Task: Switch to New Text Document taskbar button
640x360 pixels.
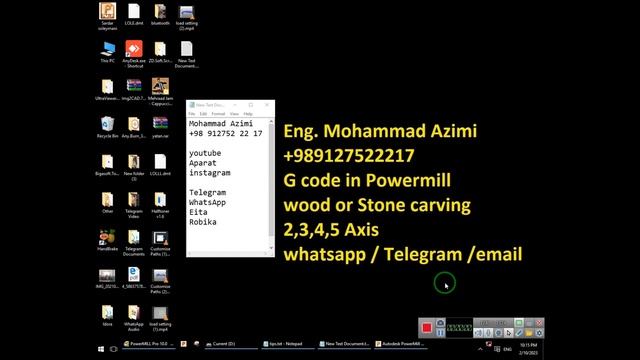Action: coord(344,344)
